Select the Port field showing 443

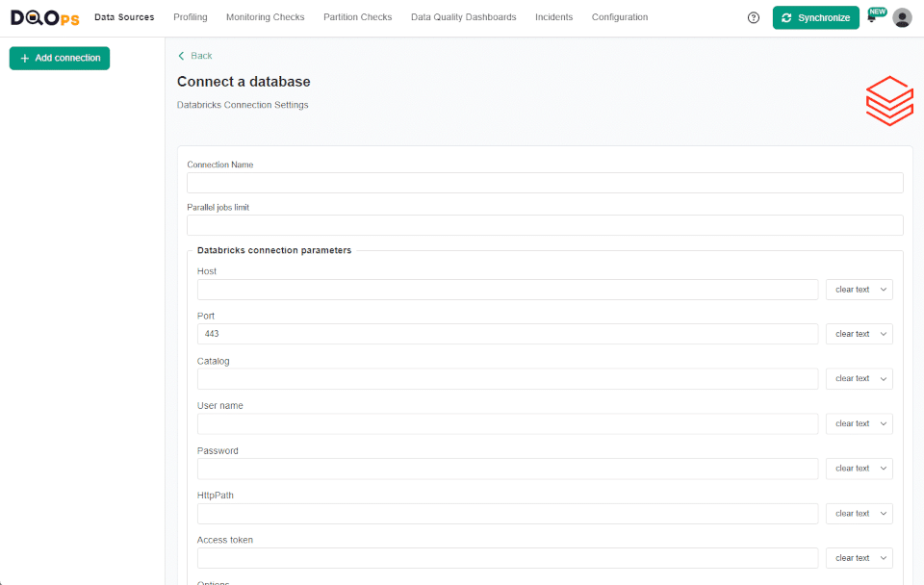pyautogui.click(x=507, y=334)
